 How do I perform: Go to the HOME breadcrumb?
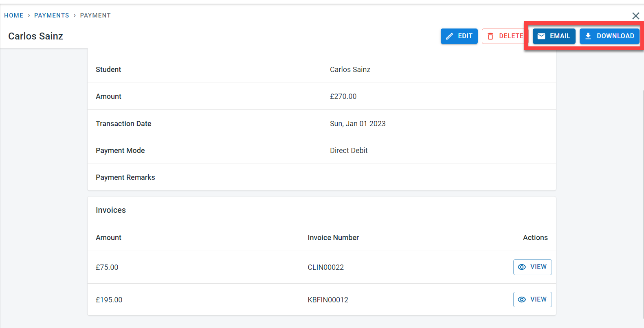[14, 15]
